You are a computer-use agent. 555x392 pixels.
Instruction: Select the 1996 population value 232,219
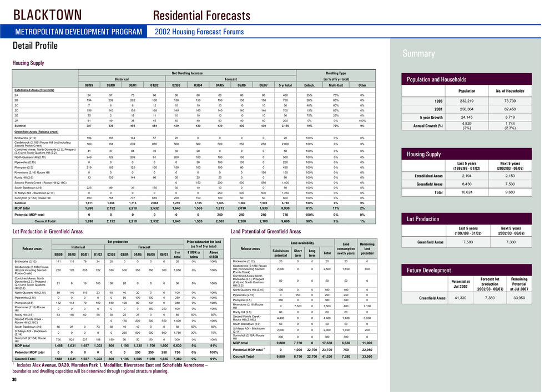point(467,101)
